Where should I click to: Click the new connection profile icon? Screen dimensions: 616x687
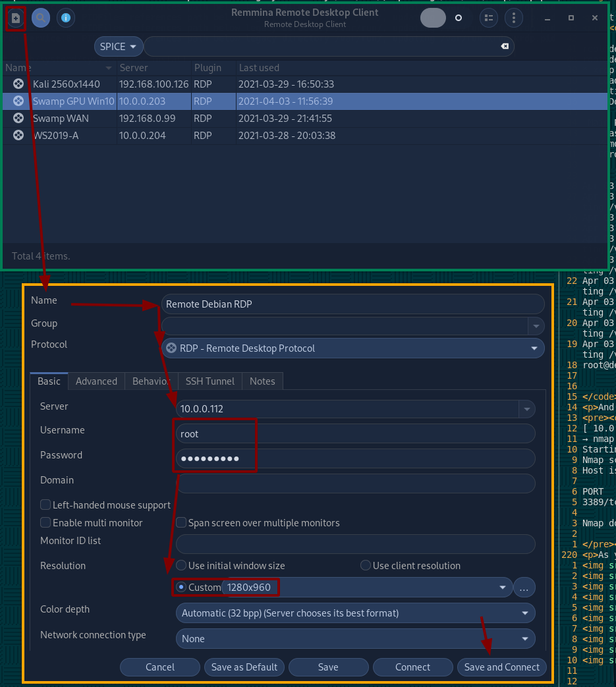pos(16,18)
